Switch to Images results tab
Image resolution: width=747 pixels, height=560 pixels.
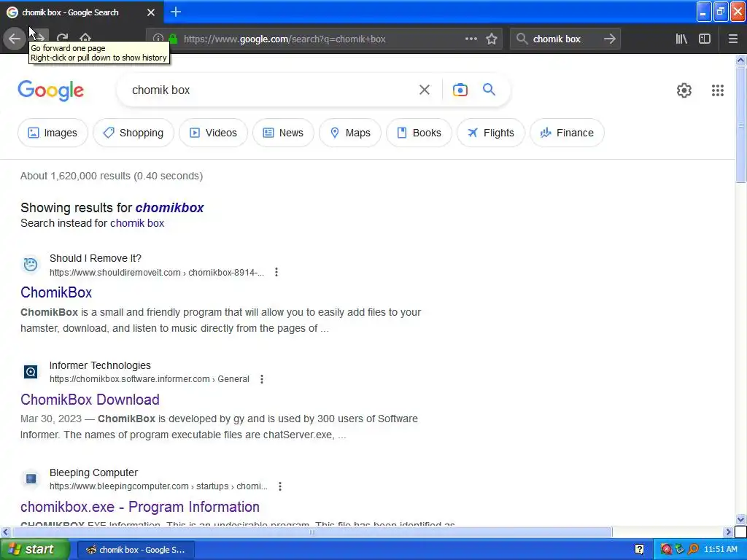[53, 133]
